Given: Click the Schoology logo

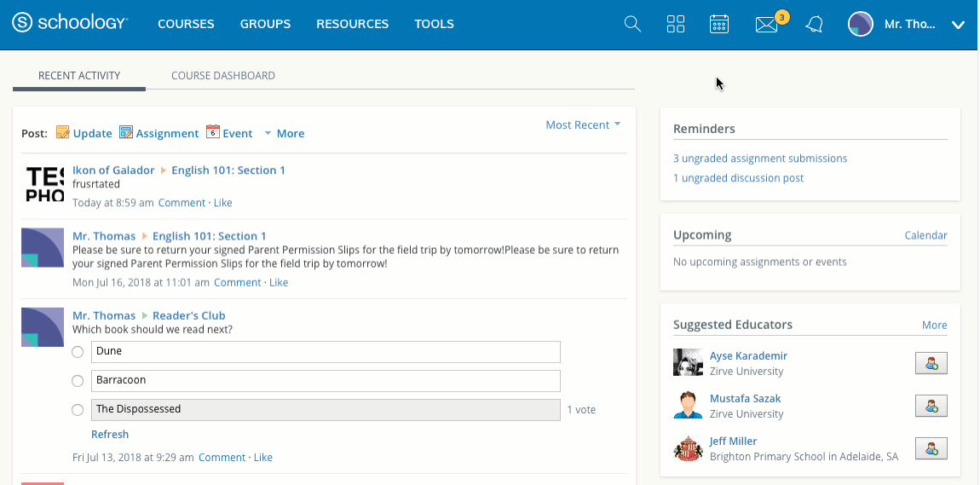Looking at the screenshot, I should 71,24.
